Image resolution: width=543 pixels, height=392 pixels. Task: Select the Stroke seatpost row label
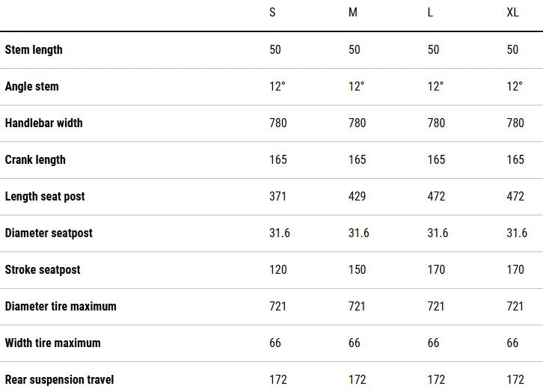pyautogui.click(x=43, y=270)
